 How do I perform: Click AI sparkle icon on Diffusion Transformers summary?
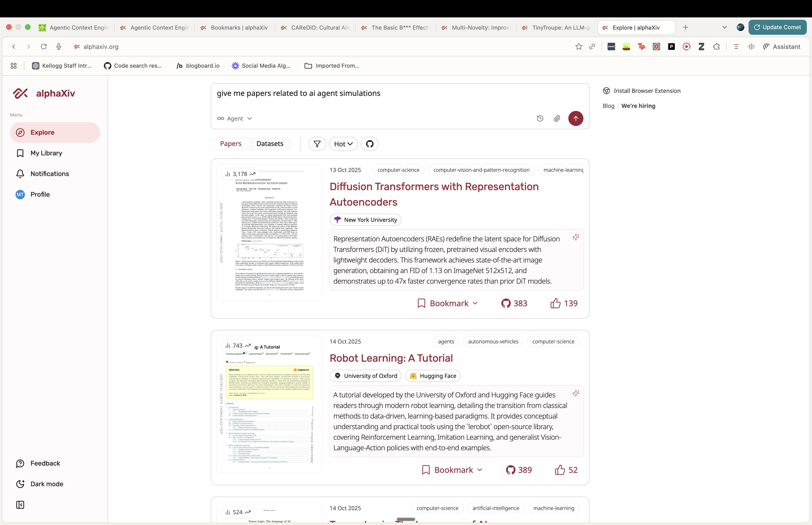click(x=576, y=237)
